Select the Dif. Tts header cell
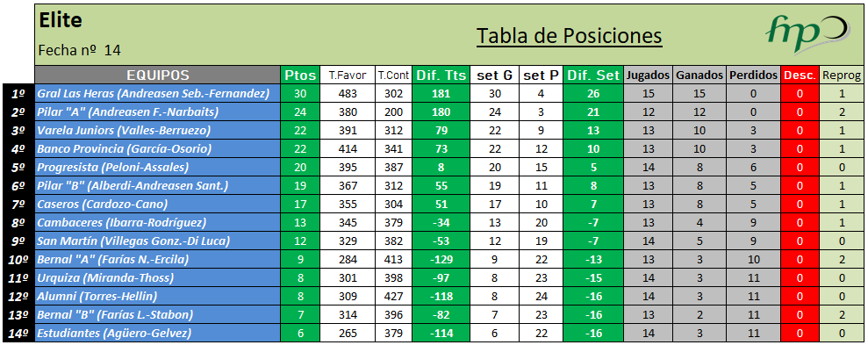The width and height of the screenshot is (868, 345). coord(441,75)
